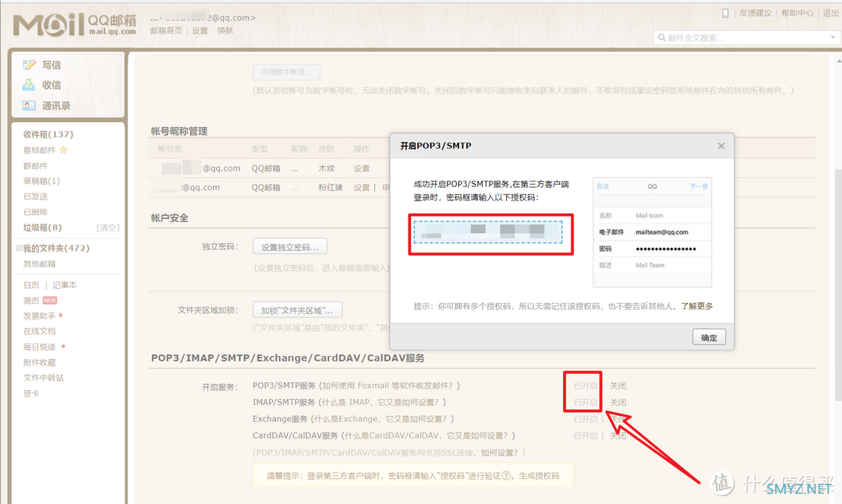Click 清空 next to 垃圾箱
The image size is (842, 504).
(108, 227)
